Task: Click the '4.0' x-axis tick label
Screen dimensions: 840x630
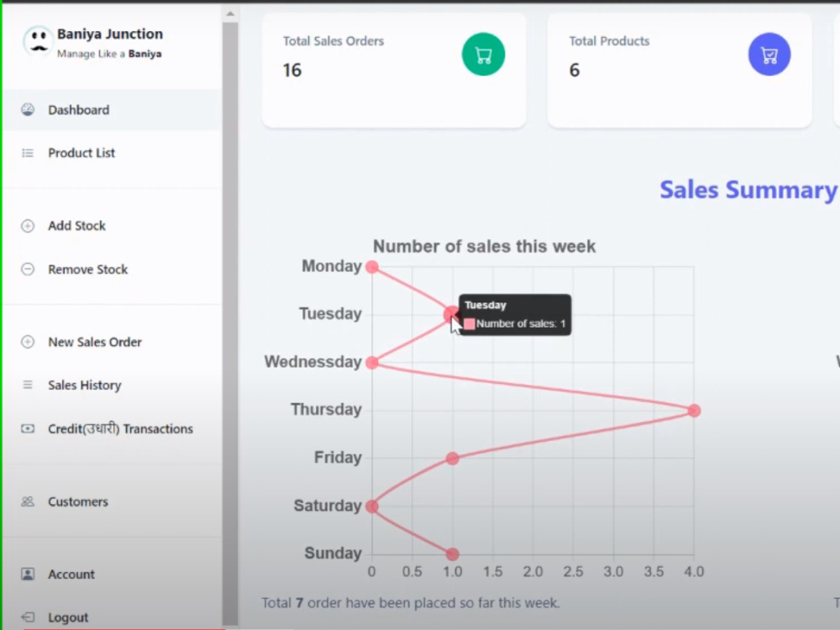Action: click(x=694, y=571)
